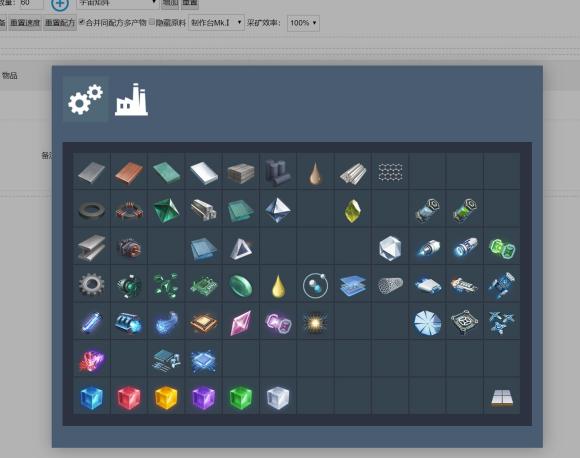Select the thruster item with blue flame
580x458 pixels.
tap(427, 248)
